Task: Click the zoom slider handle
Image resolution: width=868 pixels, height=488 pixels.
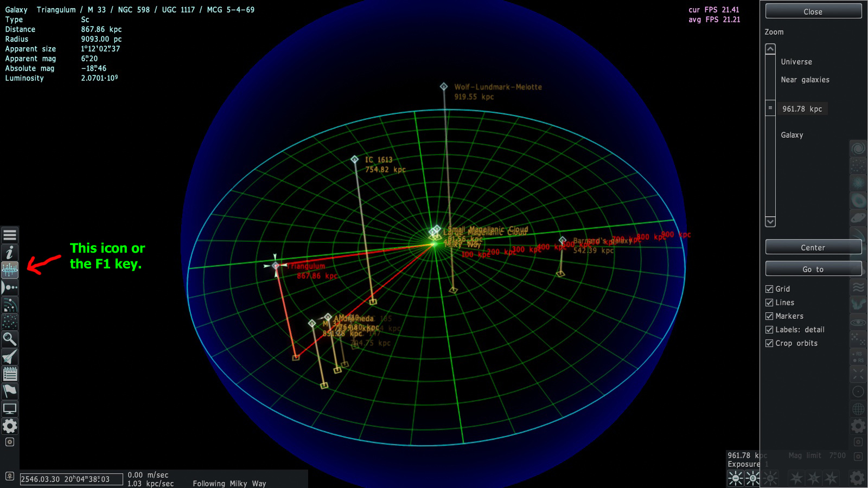Action: tap(770, 108)
